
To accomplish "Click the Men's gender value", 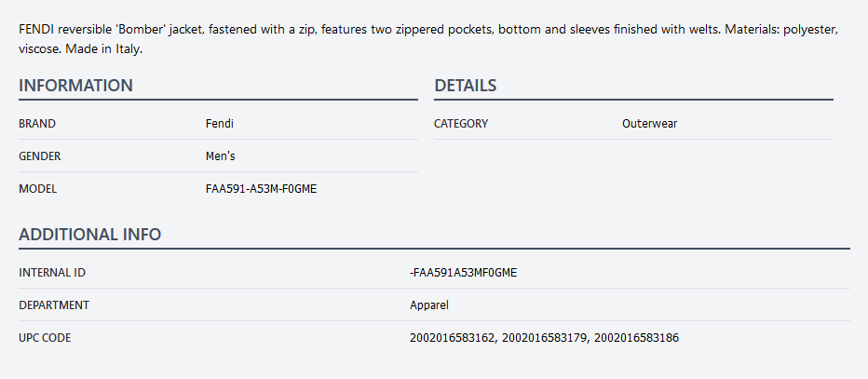I will click(x=221, y=156).
